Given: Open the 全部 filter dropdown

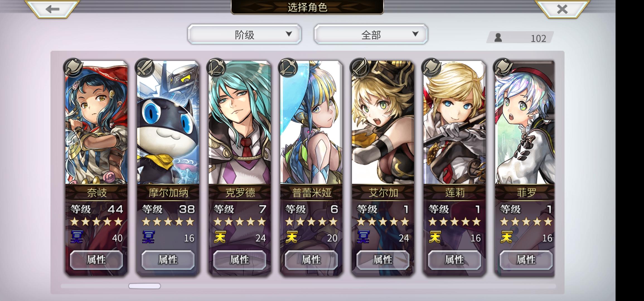Looking at the screenshot, I should point(371,34).
